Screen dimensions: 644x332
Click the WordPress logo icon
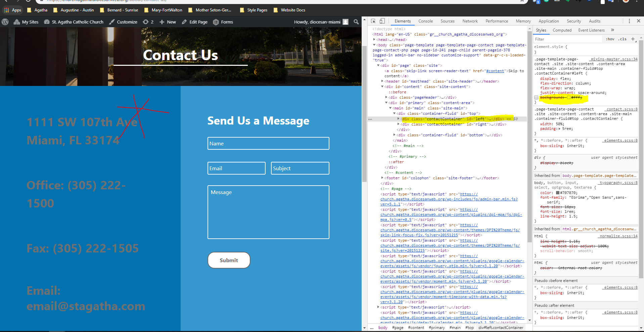point(5,22)
